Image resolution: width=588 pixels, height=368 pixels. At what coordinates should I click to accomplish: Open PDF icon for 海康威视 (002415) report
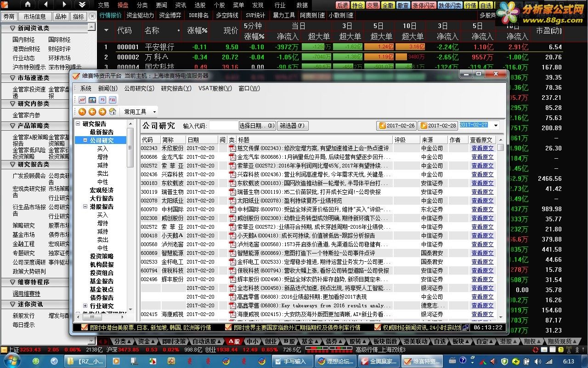pos(232,314)
